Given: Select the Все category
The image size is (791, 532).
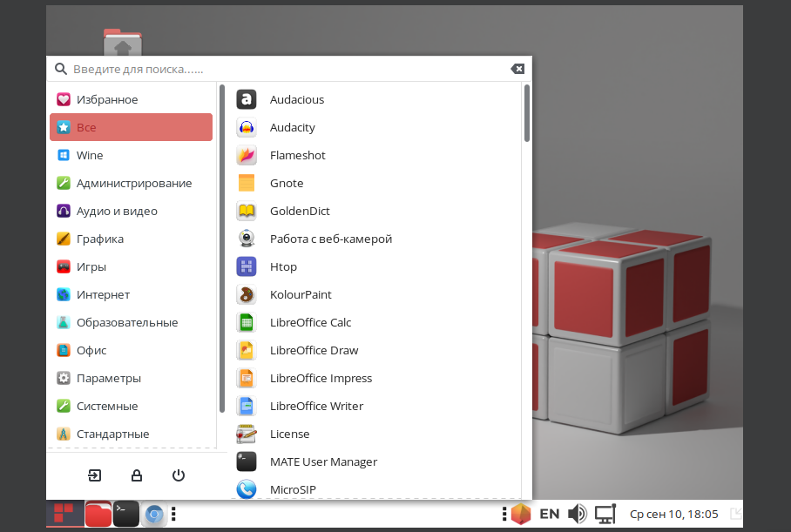Looking at the screenshot, I should pos(132,127).
